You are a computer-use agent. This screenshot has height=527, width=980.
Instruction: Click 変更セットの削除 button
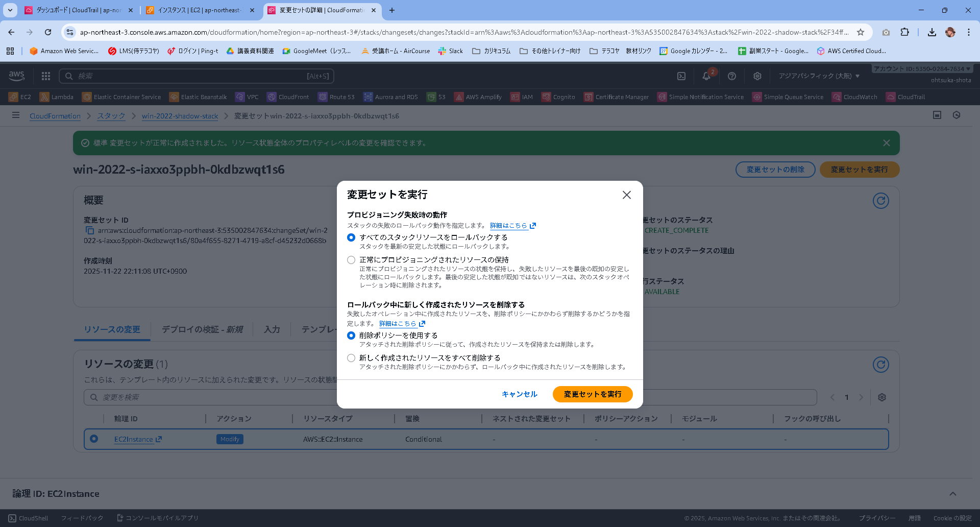[x=775, y=170]
